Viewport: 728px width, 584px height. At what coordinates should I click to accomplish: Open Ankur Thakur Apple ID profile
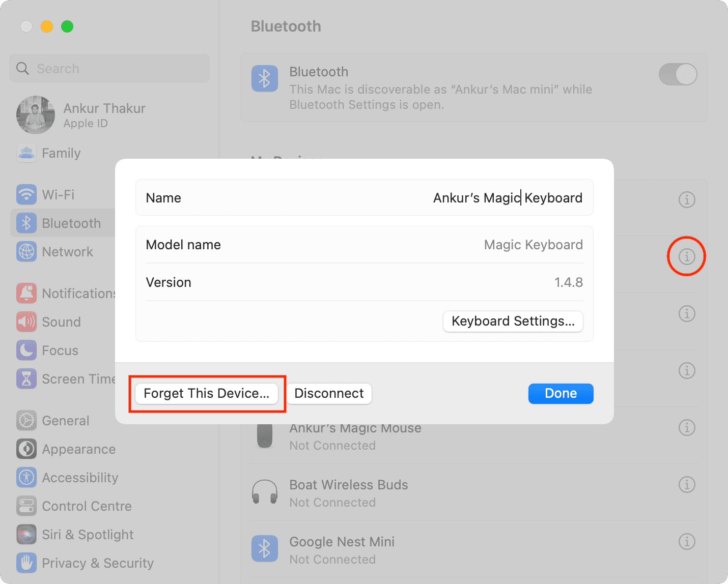[81, 115]
